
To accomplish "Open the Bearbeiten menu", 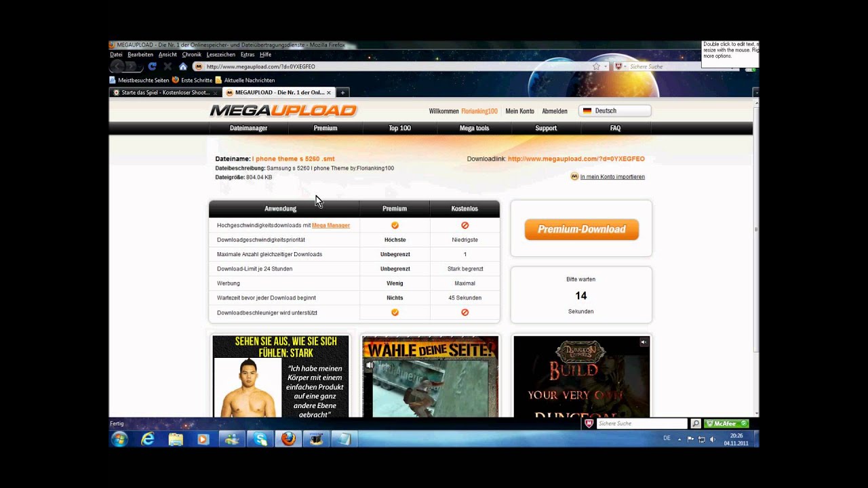I will tap(140, 54).
